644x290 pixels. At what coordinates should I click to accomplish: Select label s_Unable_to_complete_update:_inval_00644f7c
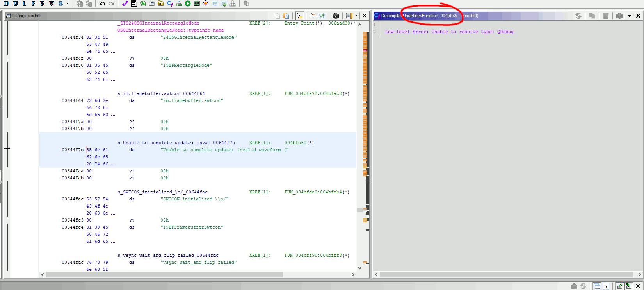coord(176,143)
